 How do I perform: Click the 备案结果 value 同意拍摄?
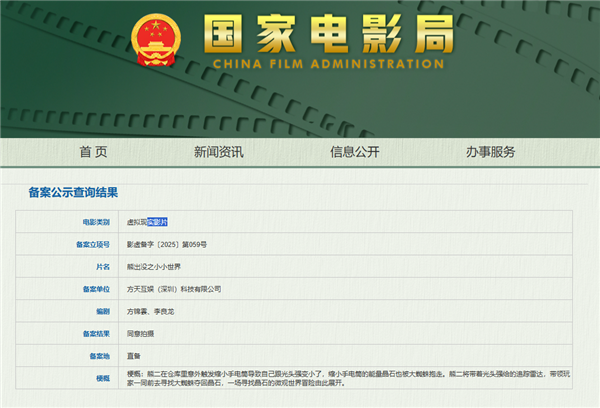click(142, 333)
